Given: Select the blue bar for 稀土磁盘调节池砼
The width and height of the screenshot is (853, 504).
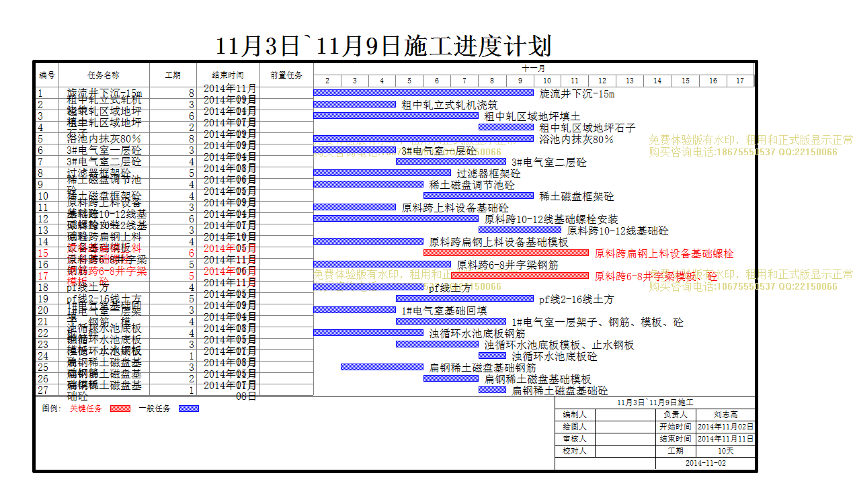Looking at the screenshot, I should point(368,184).
